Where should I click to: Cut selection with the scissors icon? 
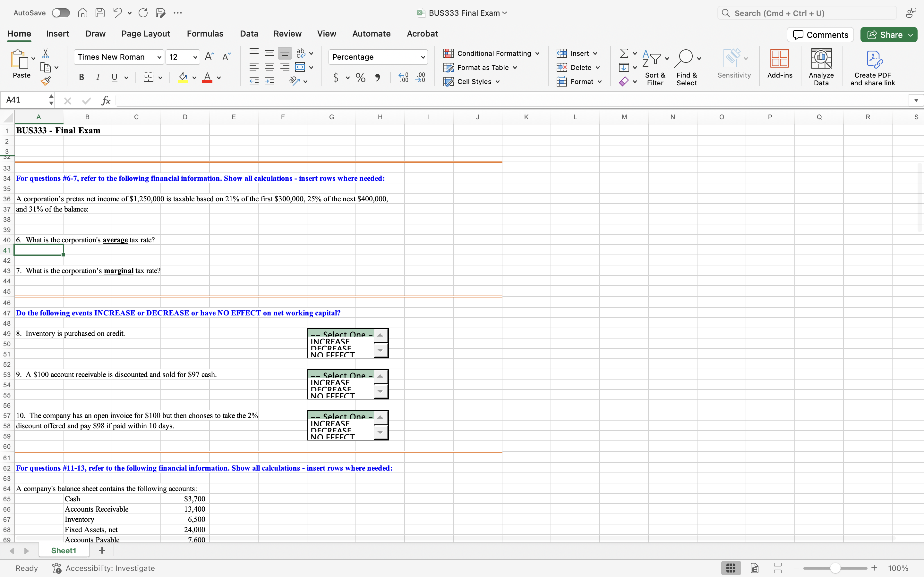(x=46, y=53)
